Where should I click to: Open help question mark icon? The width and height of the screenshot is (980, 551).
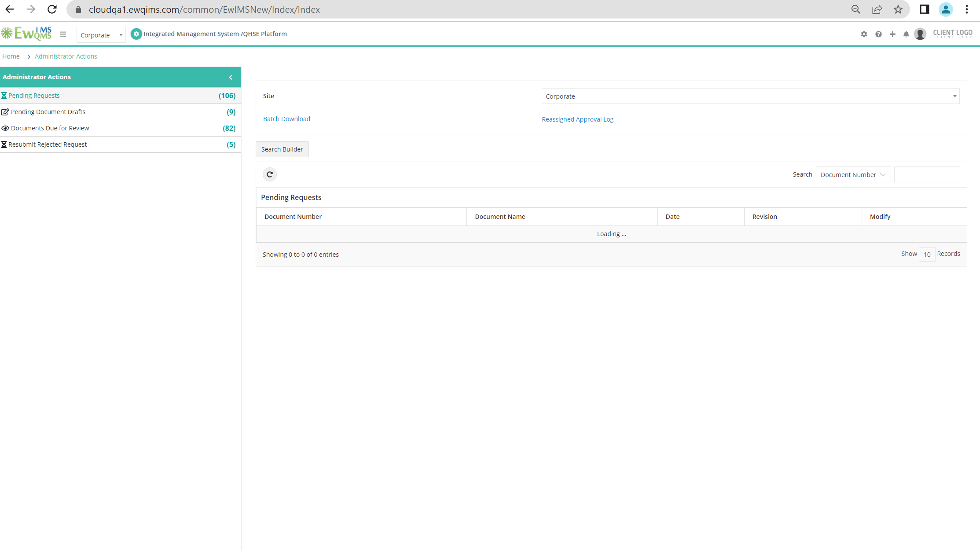click(x=878, y=34)
